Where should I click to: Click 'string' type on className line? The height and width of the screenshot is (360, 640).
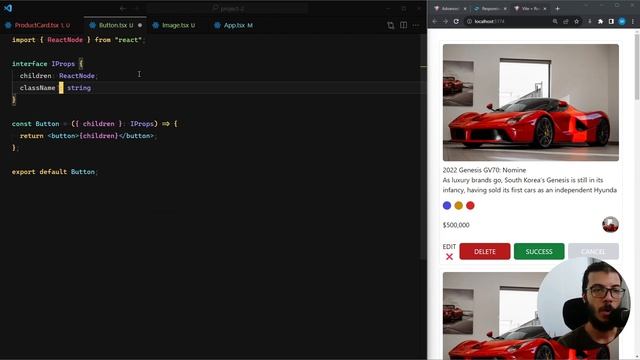pyautogui.click(x=79, y=88)
